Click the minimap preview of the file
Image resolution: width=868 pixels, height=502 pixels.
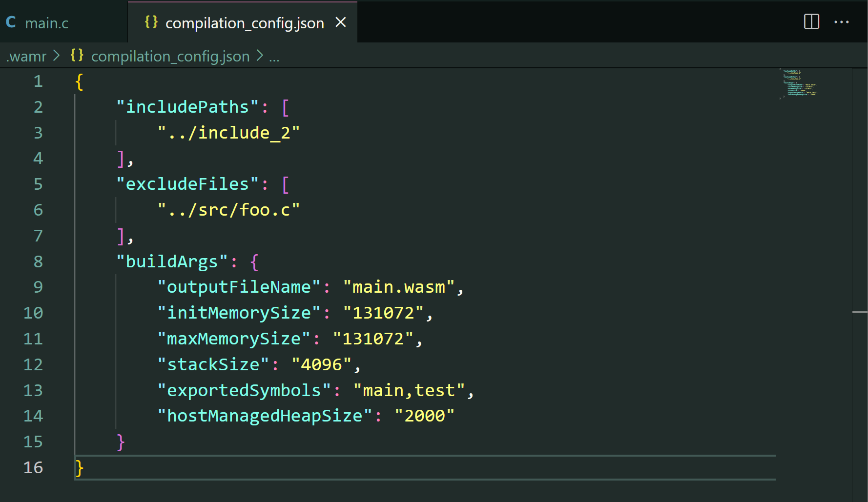pos(798,85)
